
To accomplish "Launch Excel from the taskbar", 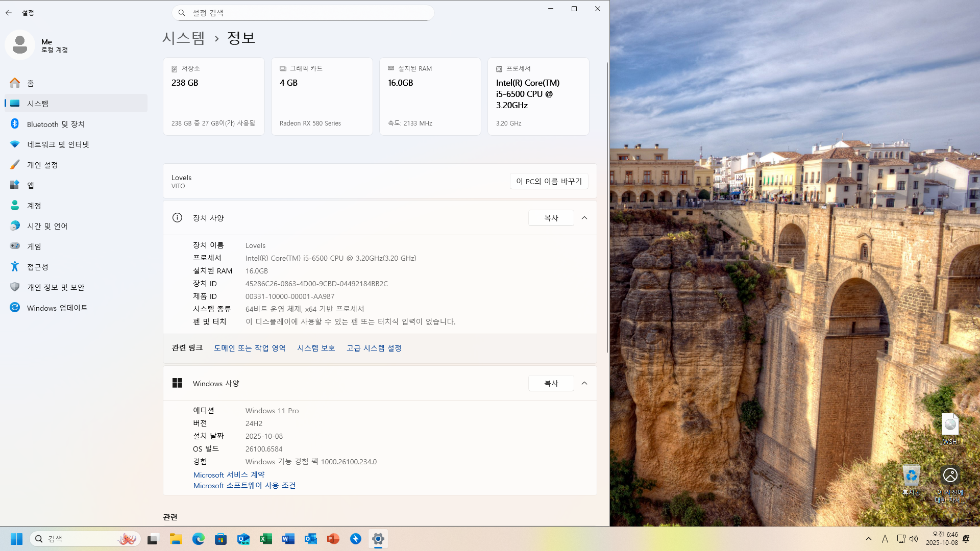I will pyautogui.click(x=265, y=539).
